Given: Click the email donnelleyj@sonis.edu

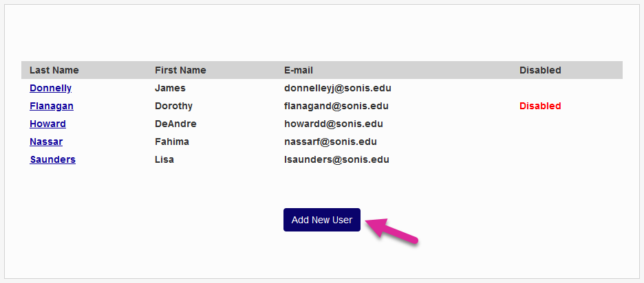Looking at the screenshot, I should coord(338,88).
